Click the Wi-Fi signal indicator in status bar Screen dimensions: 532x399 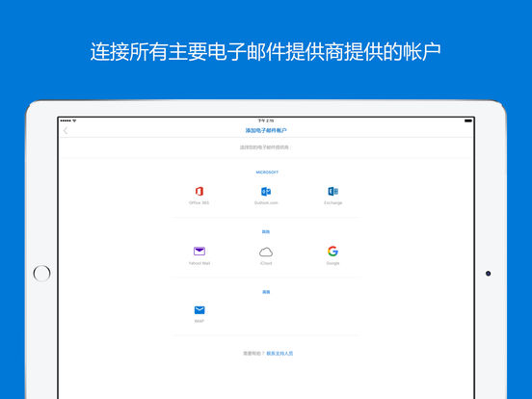pyautogui.click(x=74, y=120)
